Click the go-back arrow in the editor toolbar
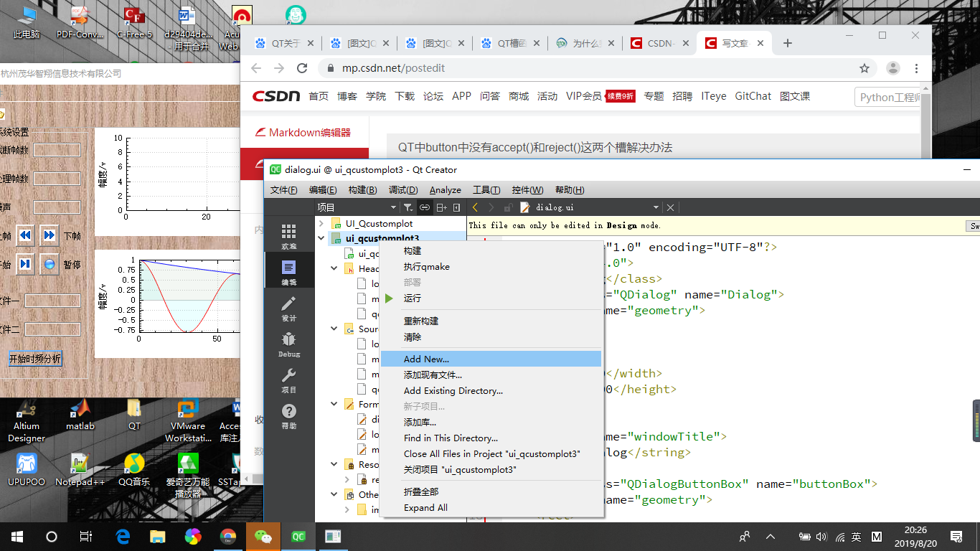This screenshot has height=551, width=980. pyautogui.click(x=474, y=207)
